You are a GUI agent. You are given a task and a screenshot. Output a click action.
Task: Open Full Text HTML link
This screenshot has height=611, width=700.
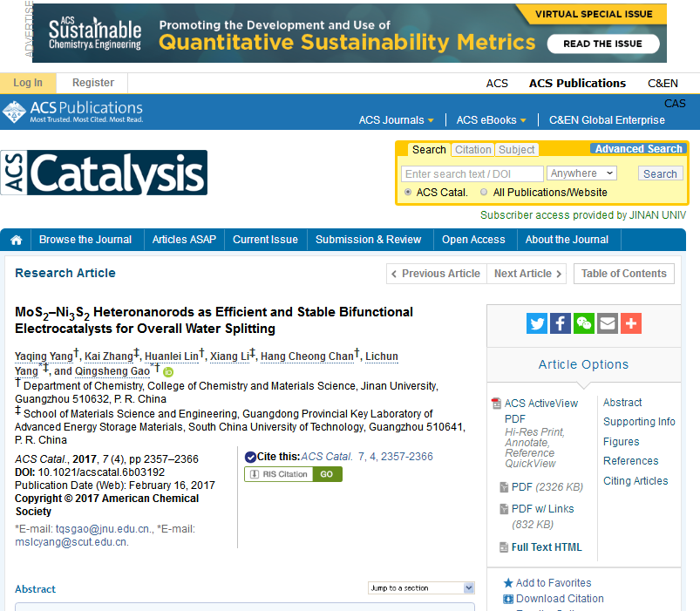[x=547, y=547]
